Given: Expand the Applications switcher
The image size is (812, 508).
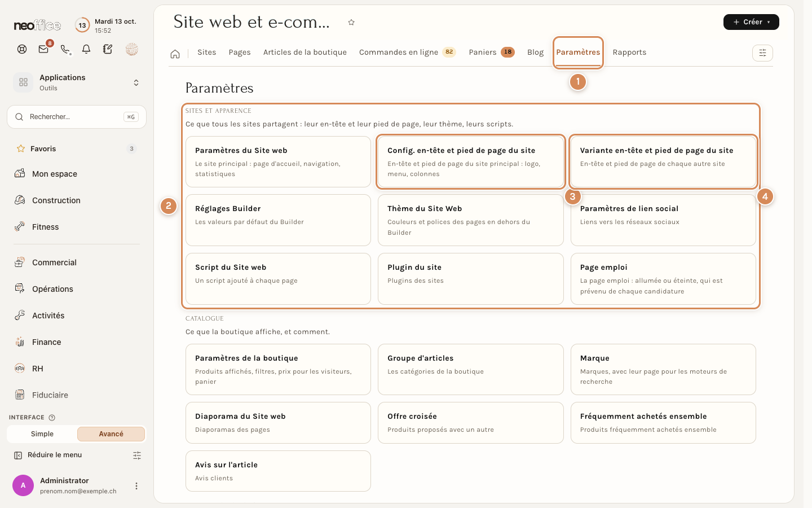Looking at the screenshot, I should [x=77, y=82].
